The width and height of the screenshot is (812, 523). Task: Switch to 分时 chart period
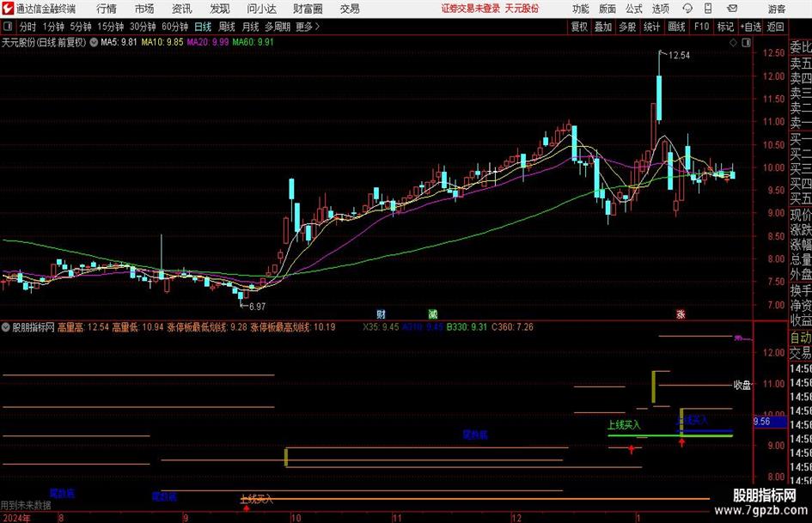click(27, 27)
